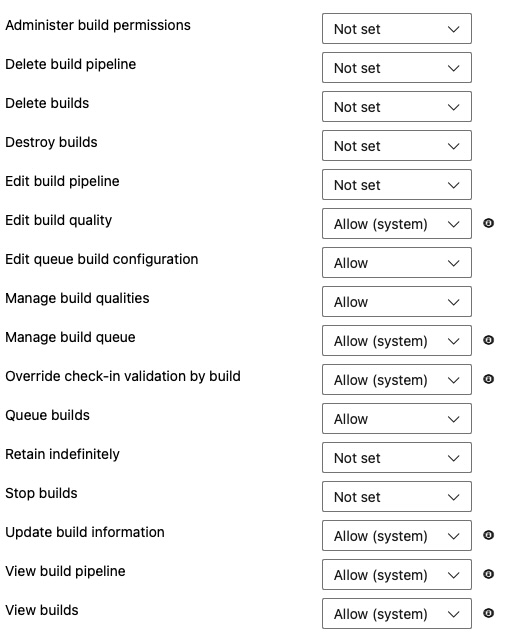Open View builds permission dropdown
507x643 pixels.
click(x=397, y=614)
